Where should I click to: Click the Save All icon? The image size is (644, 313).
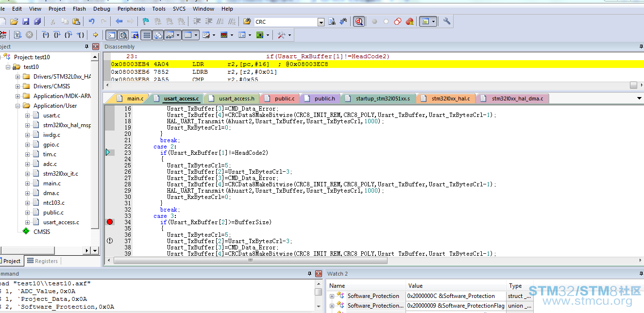coord(37,21)
